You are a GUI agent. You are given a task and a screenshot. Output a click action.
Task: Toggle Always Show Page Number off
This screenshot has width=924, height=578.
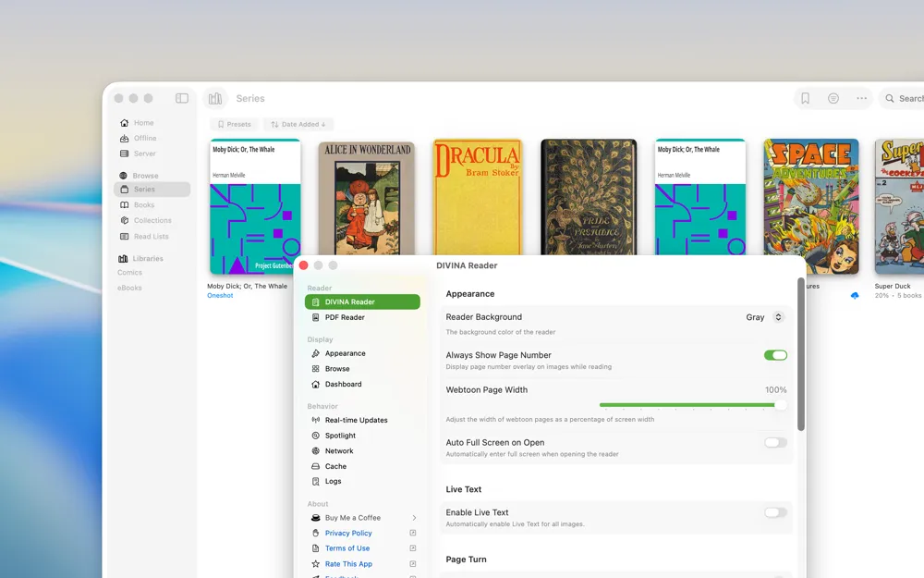pos(775,355)
